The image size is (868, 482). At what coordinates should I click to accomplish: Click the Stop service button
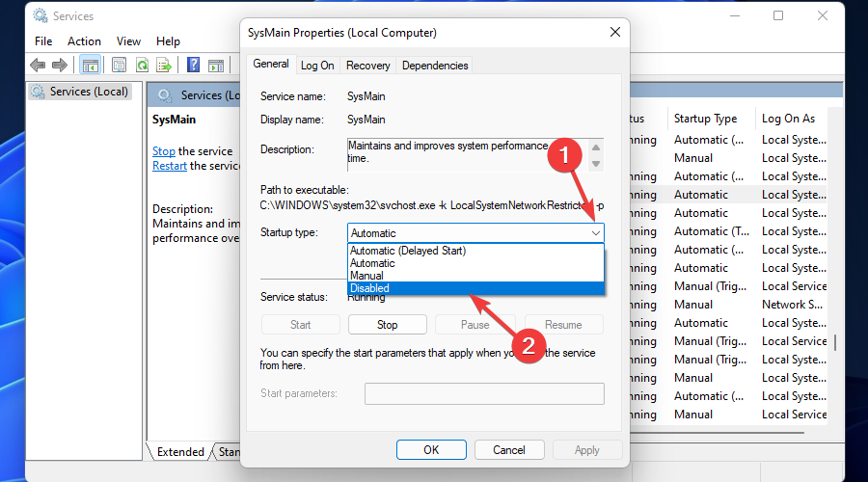click(x=388, y=325)
